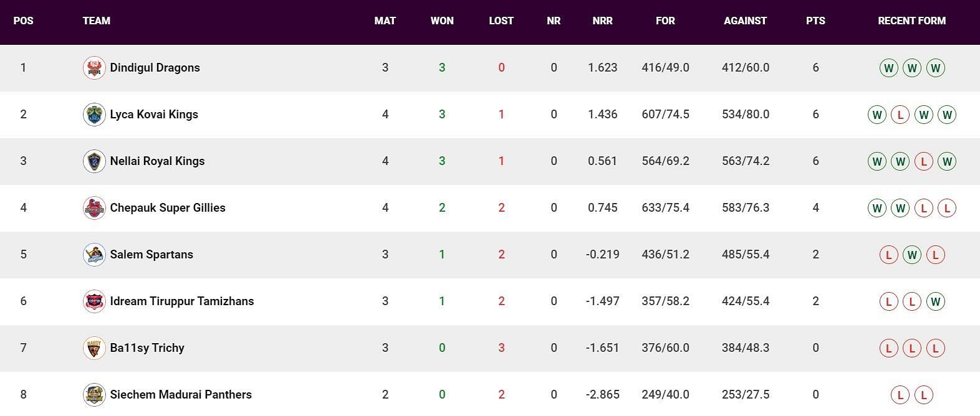Click the MAT column header
The image size is (980, 416).
(x=385, y=21)
